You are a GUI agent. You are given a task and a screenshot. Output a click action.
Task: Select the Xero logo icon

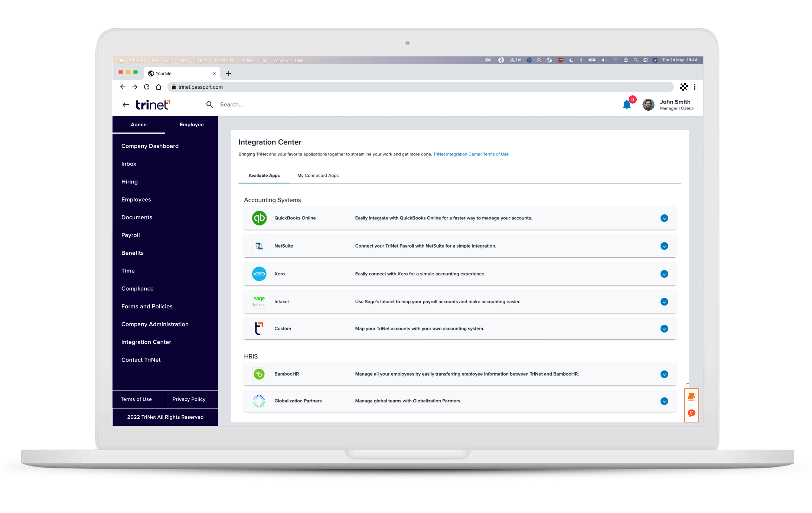coord(259,274)
